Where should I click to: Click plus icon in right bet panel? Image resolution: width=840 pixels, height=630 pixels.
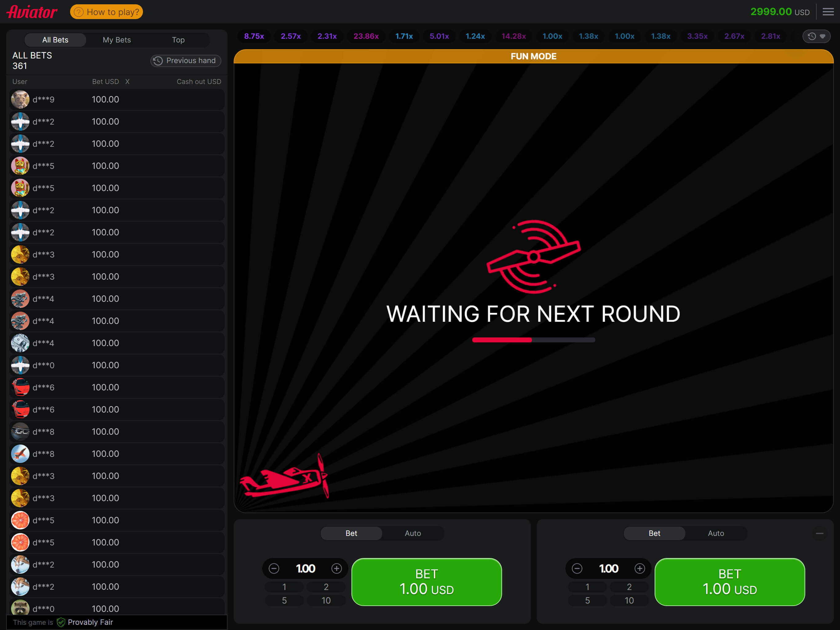[640, 568]
